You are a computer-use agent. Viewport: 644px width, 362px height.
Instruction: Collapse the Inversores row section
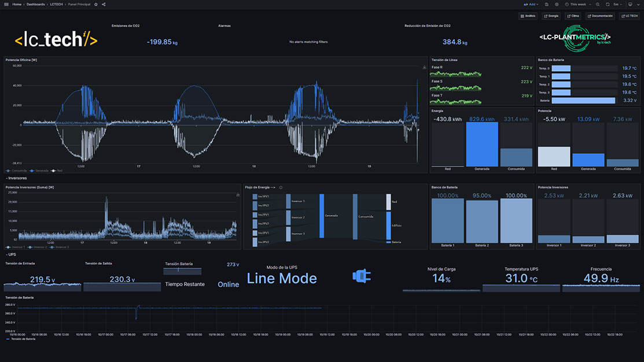point(17,178)
